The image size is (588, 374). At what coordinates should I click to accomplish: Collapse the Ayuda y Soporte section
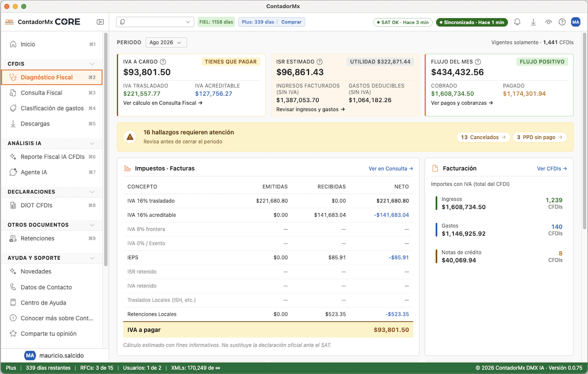point(92,258)
